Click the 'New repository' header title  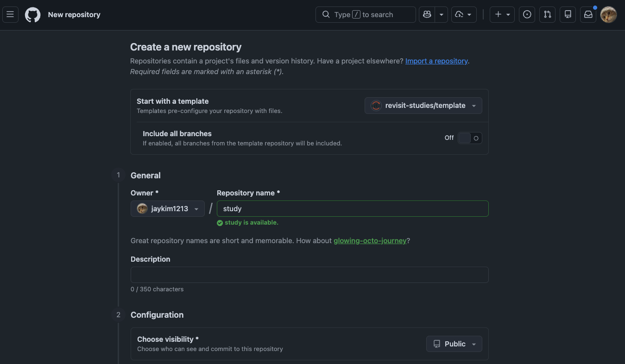(x=74, y=15)
